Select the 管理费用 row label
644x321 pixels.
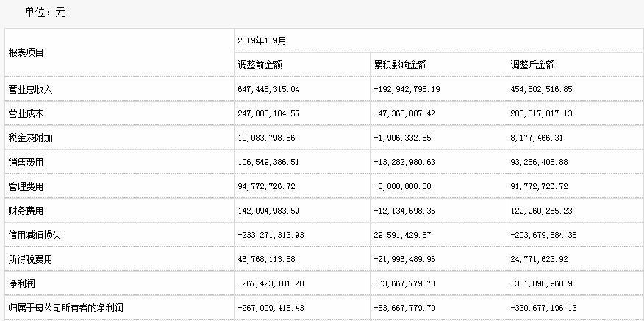(x=26, y=187)
